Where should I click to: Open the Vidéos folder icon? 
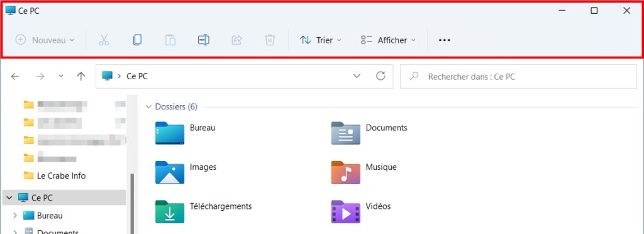point(346,211)
